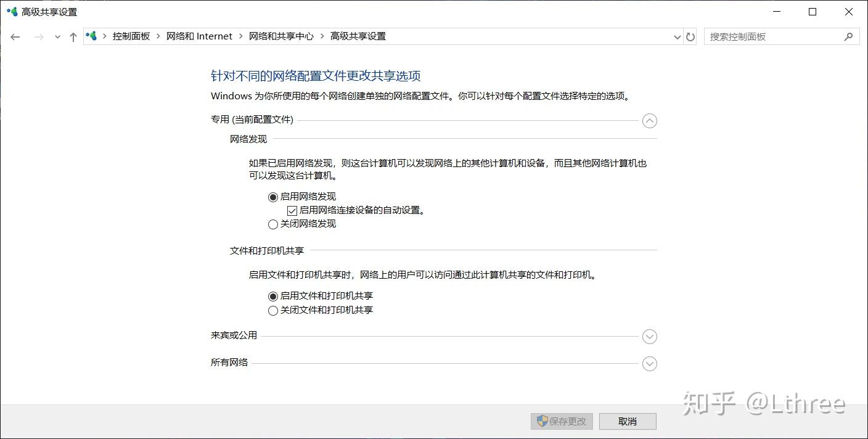Refresh the address bar view
This screenshot has height=439, width=868.
pos(690,37)
